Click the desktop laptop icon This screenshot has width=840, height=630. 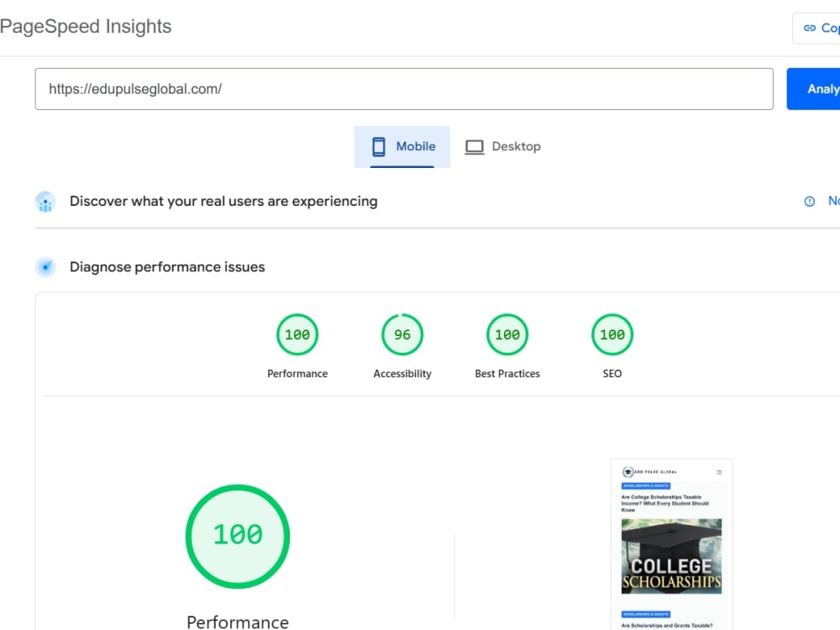474,147
